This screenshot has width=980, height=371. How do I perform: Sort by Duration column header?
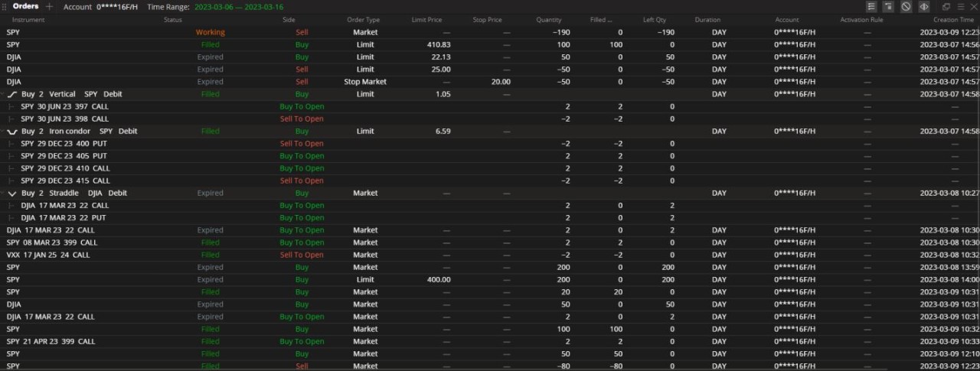(x=707, y=20)
